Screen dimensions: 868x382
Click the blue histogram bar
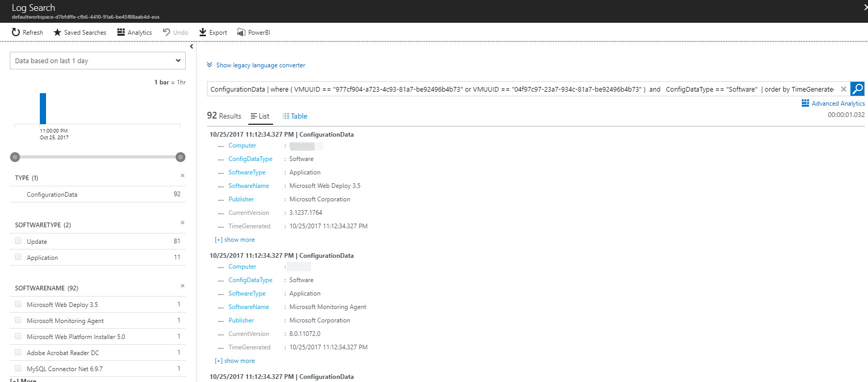click(43, 109)
